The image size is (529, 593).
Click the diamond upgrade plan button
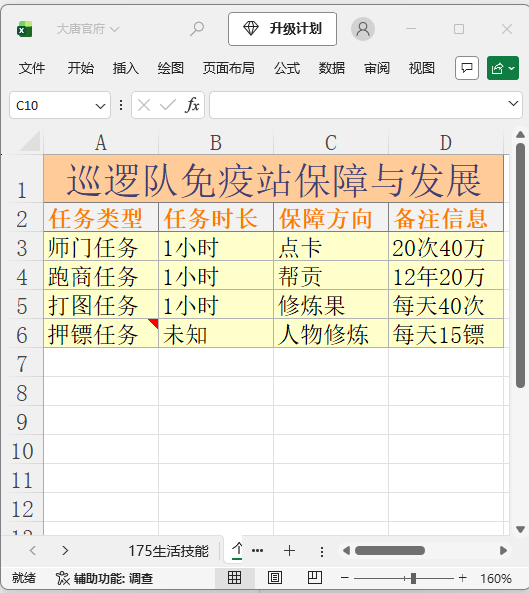coord(282,29)
